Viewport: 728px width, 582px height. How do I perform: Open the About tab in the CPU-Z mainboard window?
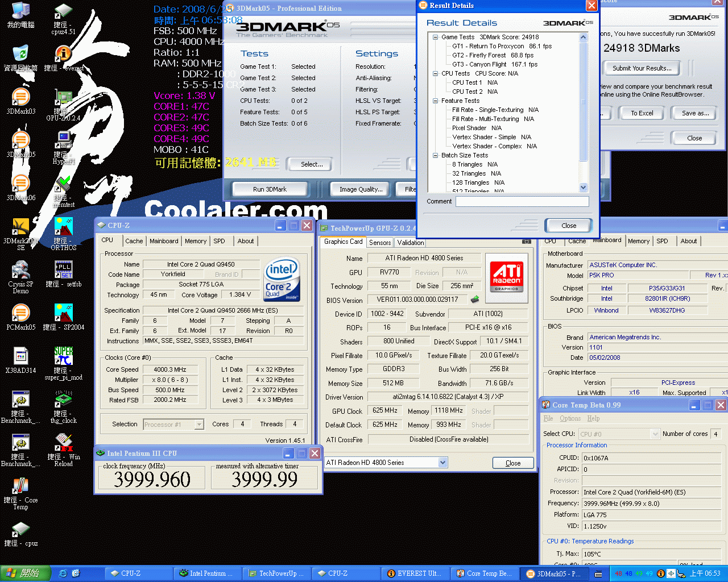(689, 241)
